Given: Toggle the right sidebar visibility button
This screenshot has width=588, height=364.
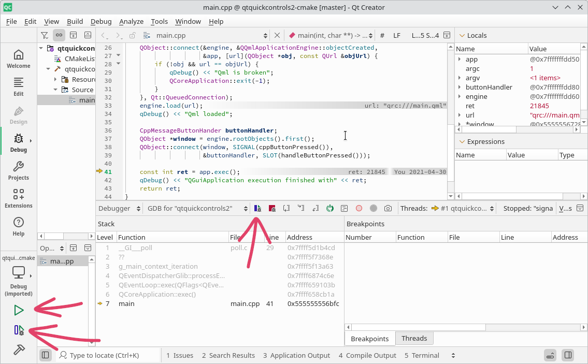Looking at the screenshot, I should pos(568,355).
